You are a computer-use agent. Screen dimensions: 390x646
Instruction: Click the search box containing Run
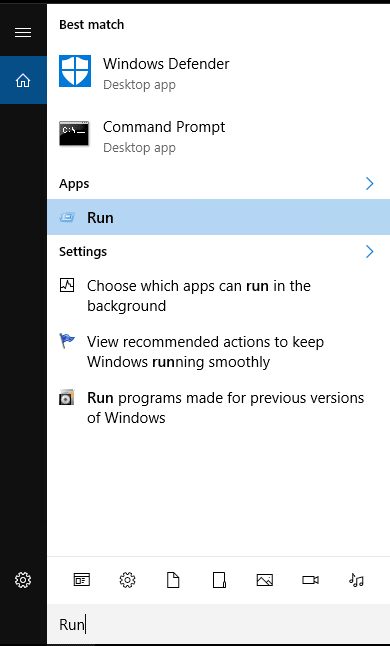click(219, 625)
